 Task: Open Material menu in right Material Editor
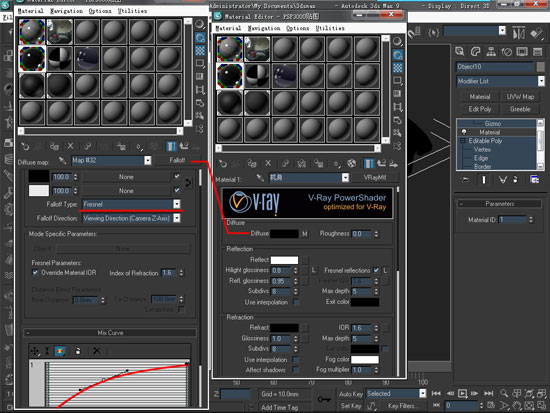(228, 28)
